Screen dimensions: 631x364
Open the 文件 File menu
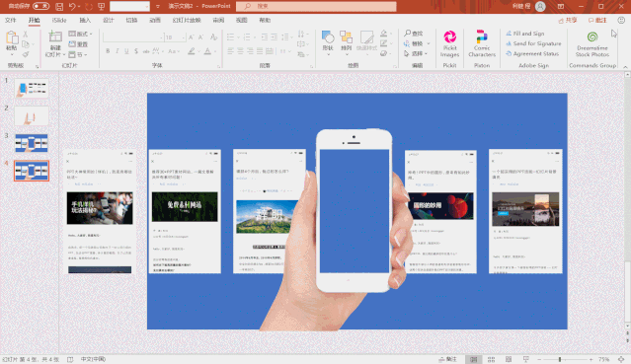point(11,20)
